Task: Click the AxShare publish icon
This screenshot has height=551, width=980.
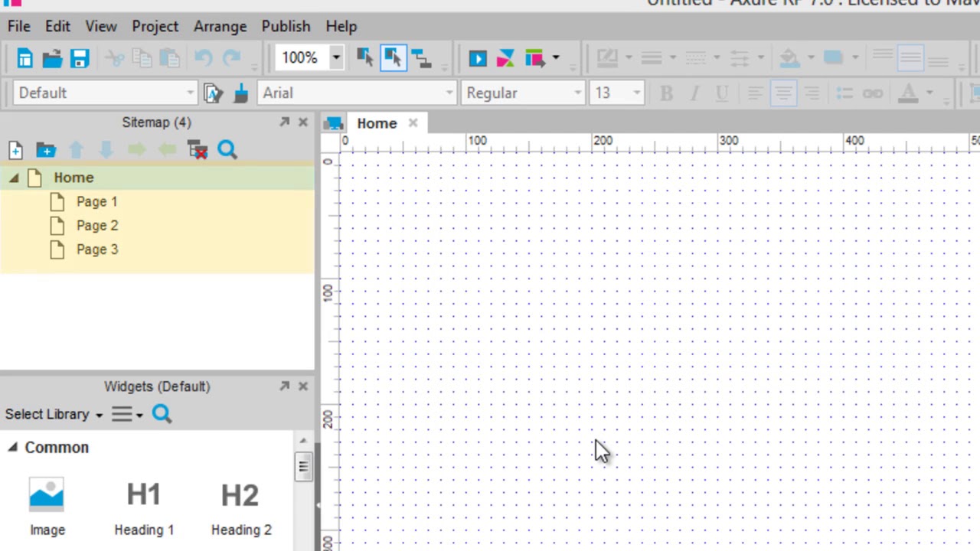Action: (x=505, y=58)
